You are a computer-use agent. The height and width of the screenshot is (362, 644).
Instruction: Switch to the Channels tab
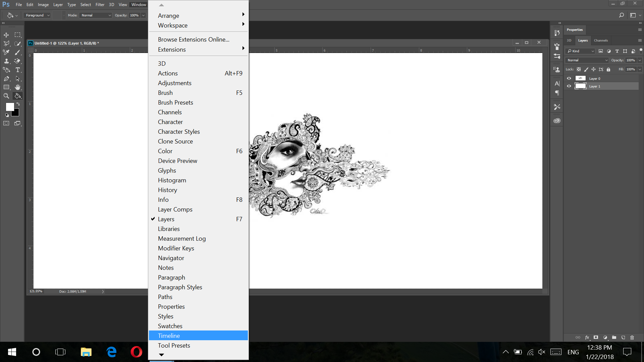(601, 40)
